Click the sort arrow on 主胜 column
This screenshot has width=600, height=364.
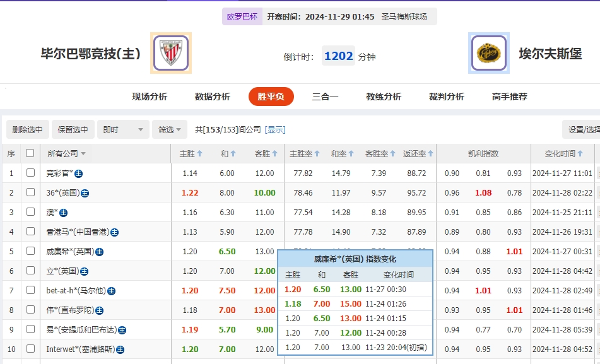click(201, 152)
